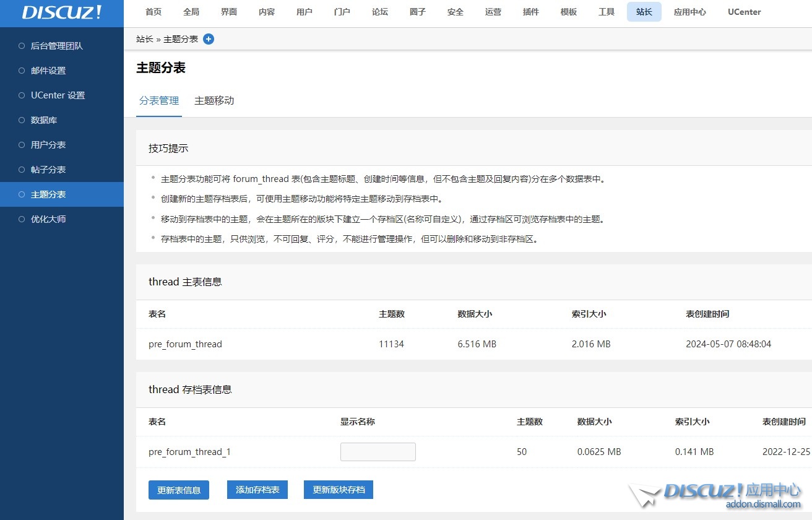The height and width of the screenshot is (520, 812).
Task: Open 帖子分表 in sidebar
Action: point(62,170)
